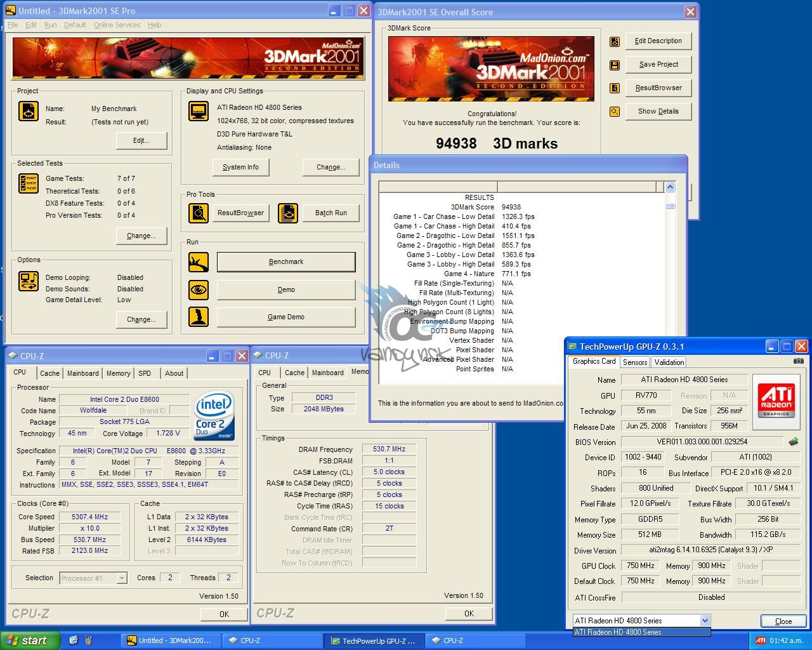This screenshot has width=812, height=650.
Task: Click OK in the Memory CPU-Z window
Action: click(x=469, y=613)
